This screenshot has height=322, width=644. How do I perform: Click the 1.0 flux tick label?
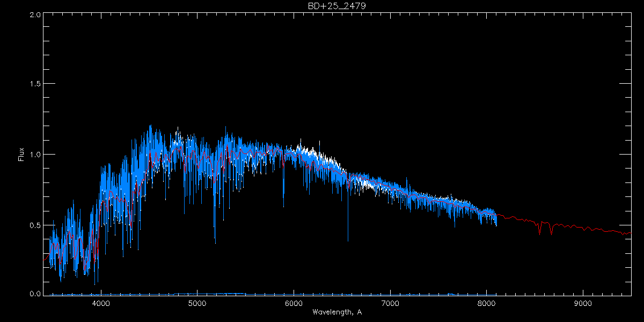coord(35,155)
